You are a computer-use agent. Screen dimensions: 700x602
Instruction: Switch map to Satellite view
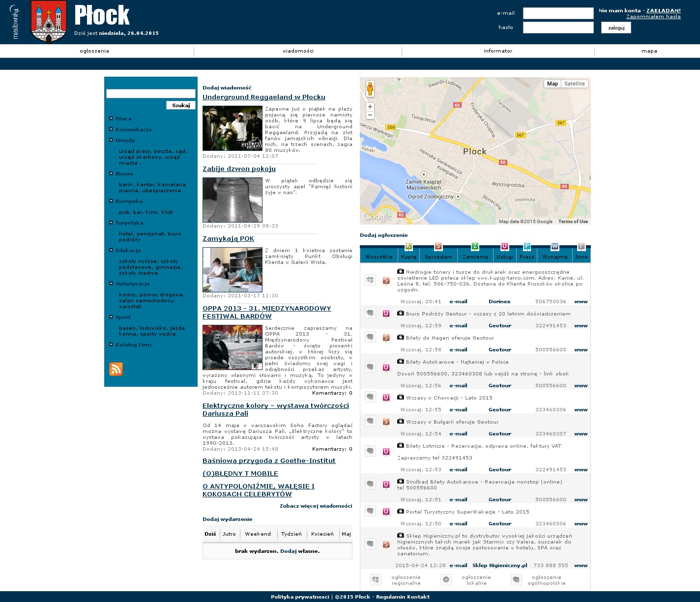[x=574, y=84]
